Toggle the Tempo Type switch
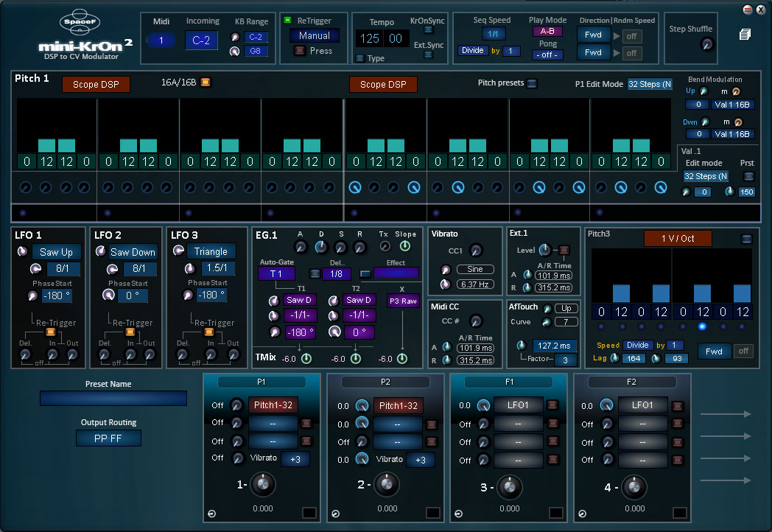772x532 pixels. (360, 58)
